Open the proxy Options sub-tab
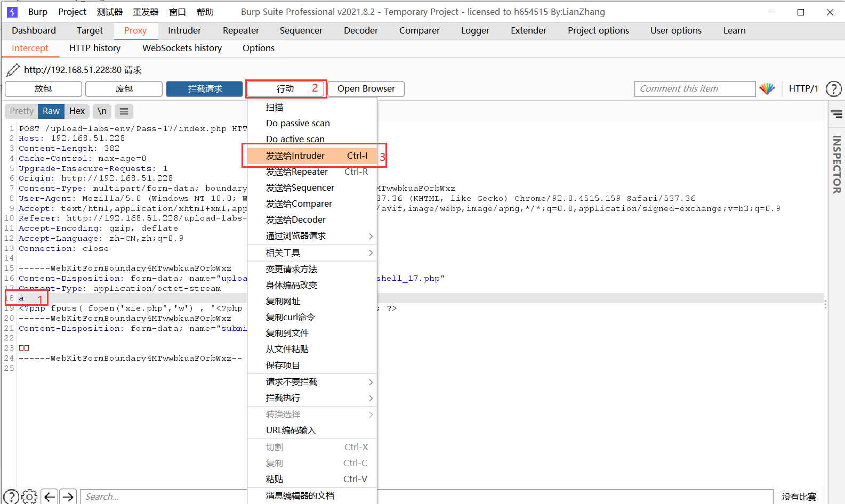845x504 pixels. click(259, 48)
